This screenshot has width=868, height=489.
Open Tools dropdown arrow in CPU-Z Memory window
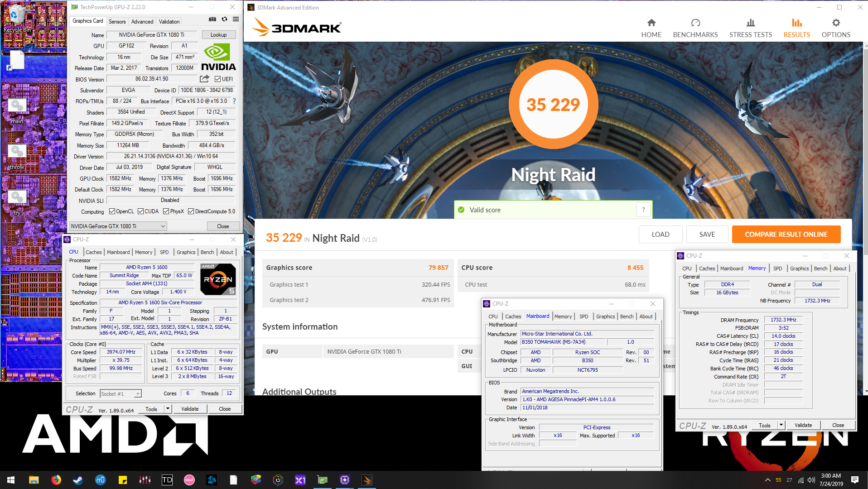781,425
